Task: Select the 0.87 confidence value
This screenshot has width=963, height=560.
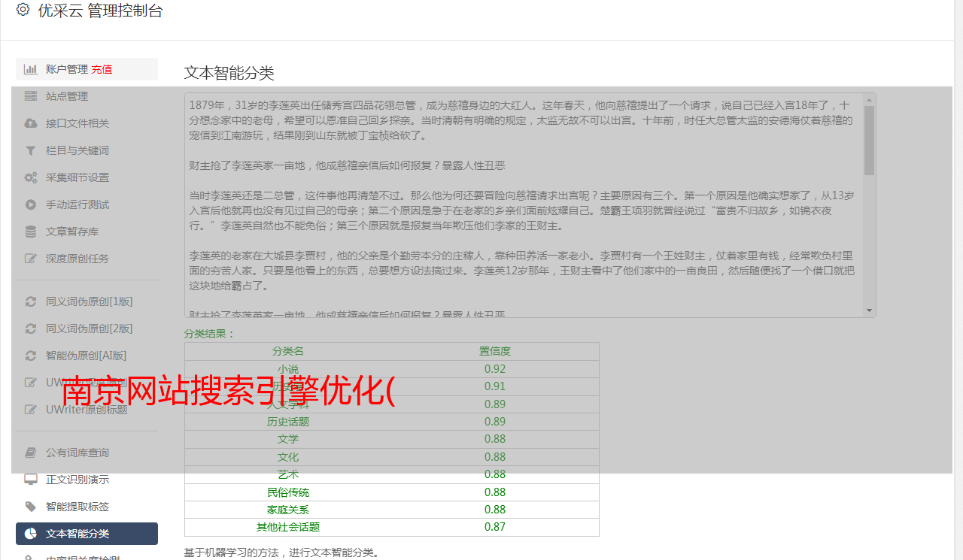Action: click(495, 527)
